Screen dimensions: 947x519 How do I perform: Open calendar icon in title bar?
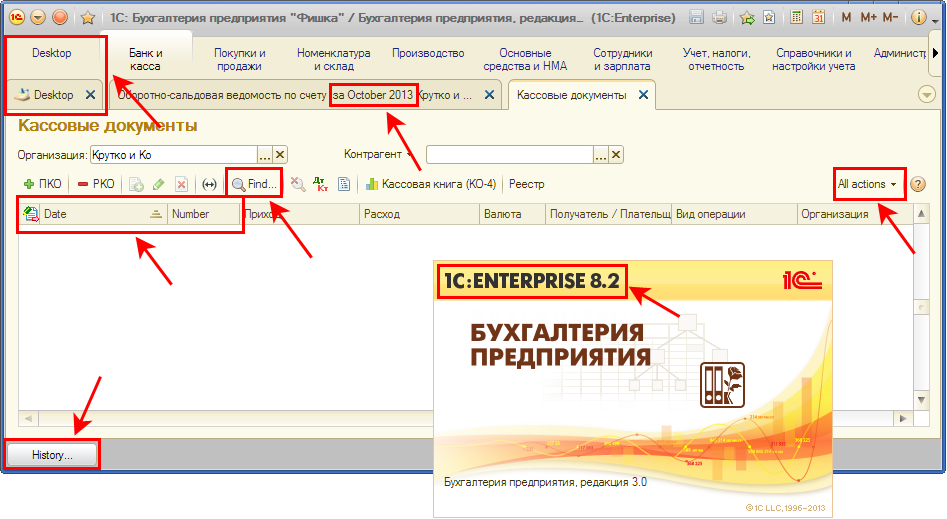coord(819,18)
